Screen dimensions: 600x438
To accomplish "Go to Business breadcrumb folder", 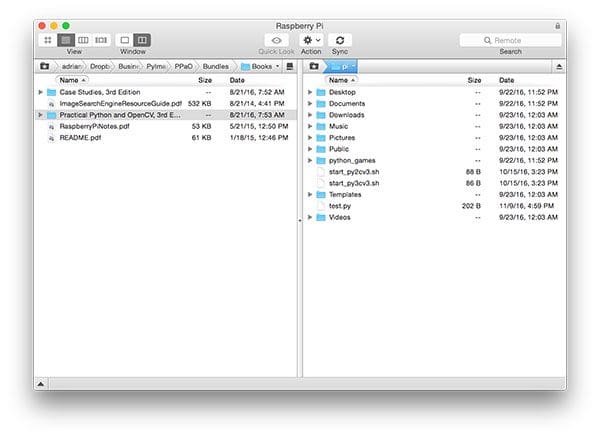I will [x=127, y=67].
